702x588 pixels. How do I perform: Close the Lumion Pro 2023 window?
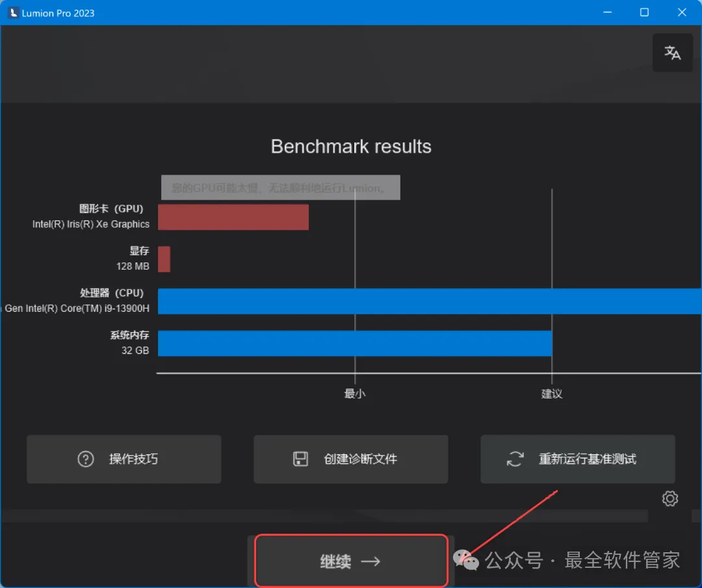tap(682, 12)
